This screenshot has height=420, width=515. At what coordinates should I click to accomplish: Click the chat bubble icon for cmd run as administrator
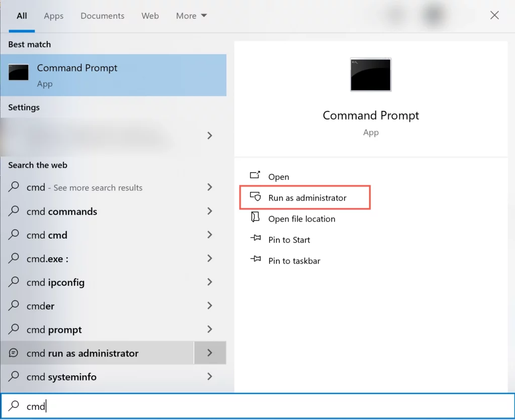[x=14, y=353]
